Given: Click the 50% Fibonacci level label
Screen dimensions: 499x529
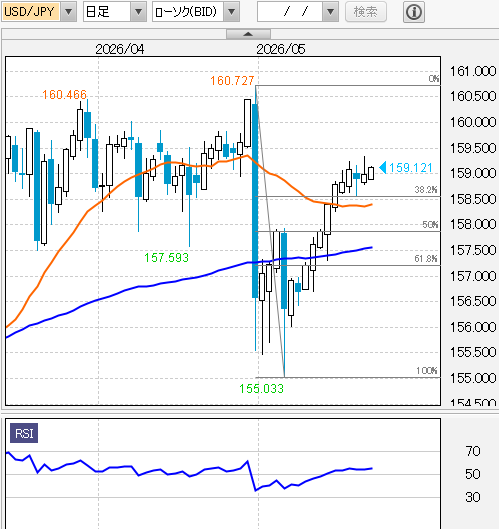Looking at the screenshot, I should click(x=431, y=225).
